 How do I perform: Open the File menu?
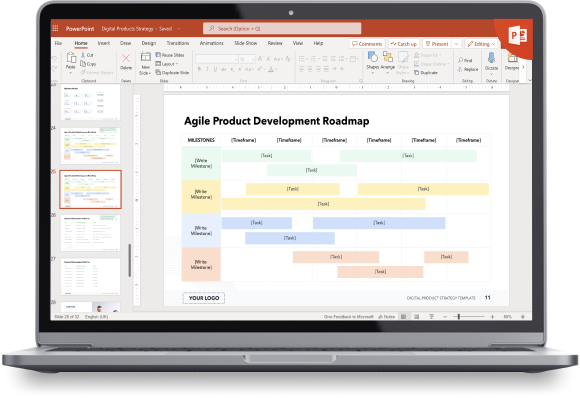(x=58, y=43)
